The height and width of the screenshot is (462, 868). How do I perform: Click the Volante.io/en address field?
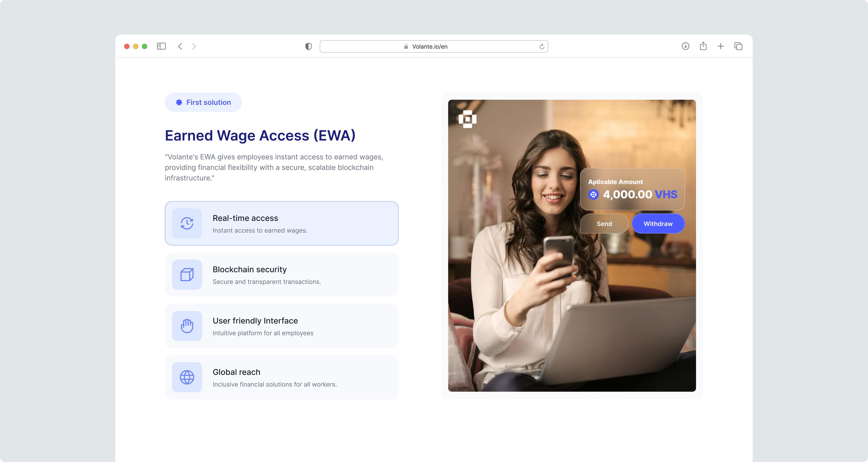[434, 47]
